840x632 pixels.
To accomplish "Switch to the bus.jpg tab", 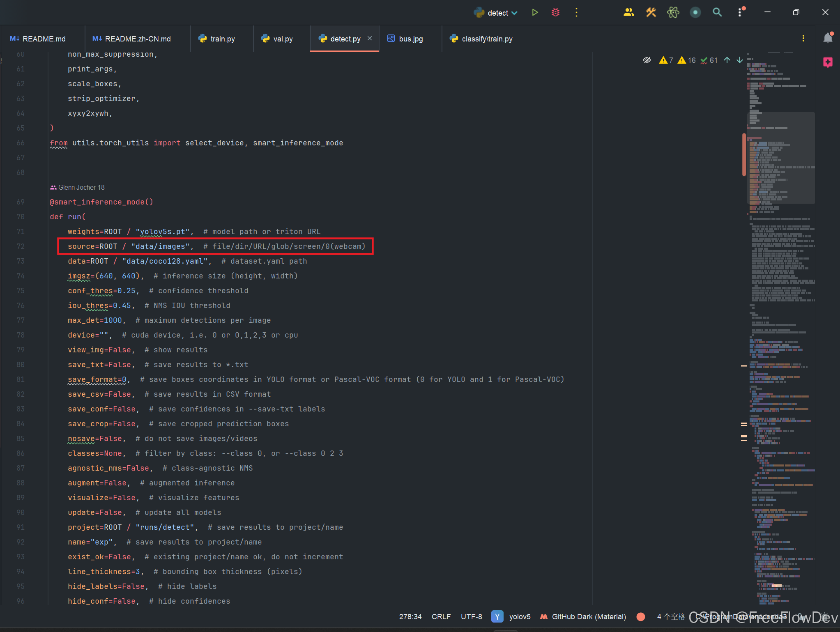I will click(x=410, y=39).
